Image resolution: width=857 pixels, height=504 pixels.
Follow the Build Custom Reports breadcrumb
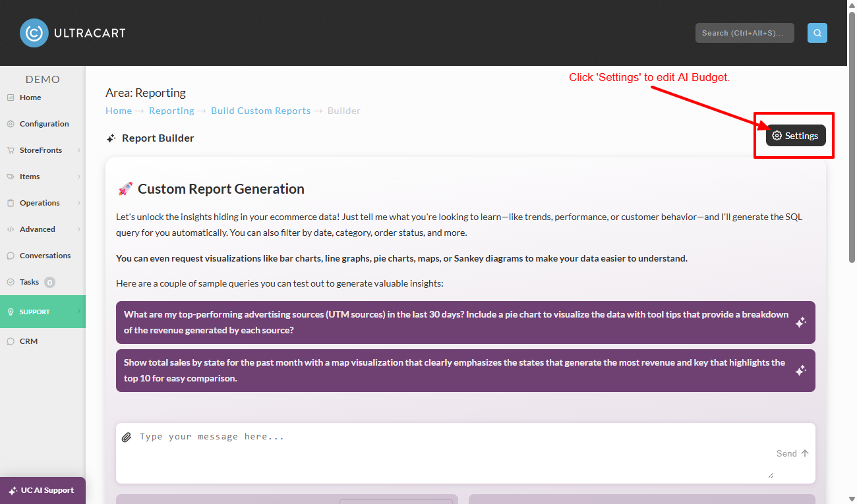point(260,111)
